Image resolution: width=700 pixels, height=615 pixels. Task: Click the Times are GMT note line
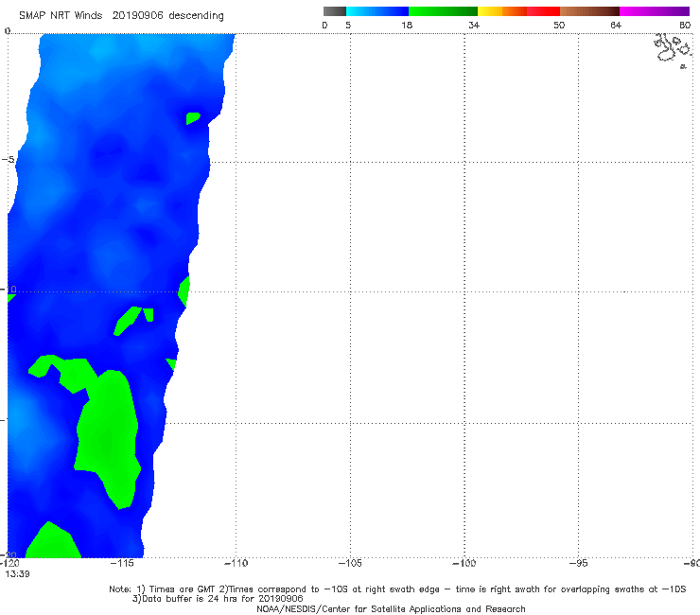(x=397, y=589)
